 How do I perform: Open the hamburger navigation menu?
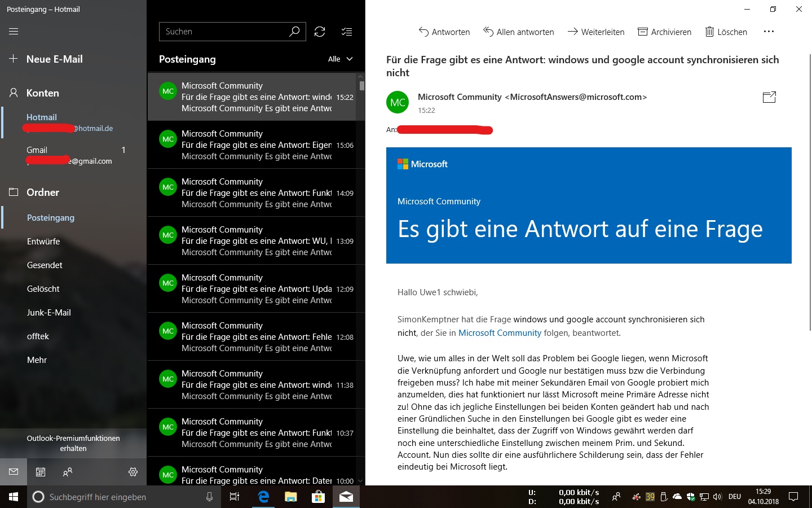pos(14,32)
